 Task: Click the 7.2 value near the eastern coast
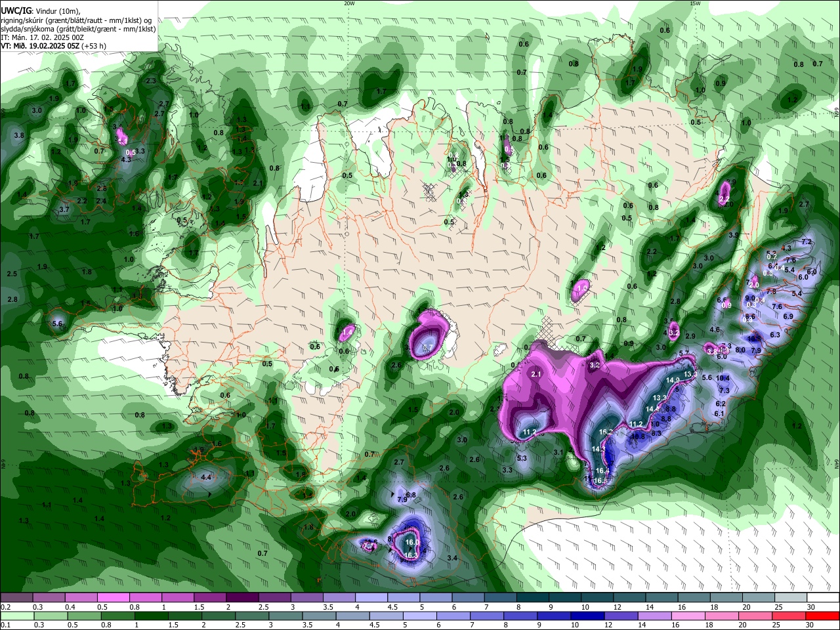(x=807, y=242)
